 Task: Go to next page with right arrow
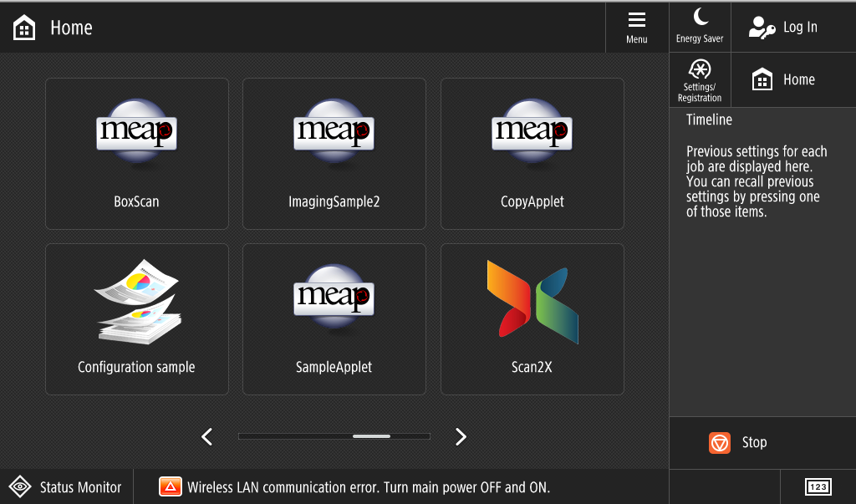(461, 436)
